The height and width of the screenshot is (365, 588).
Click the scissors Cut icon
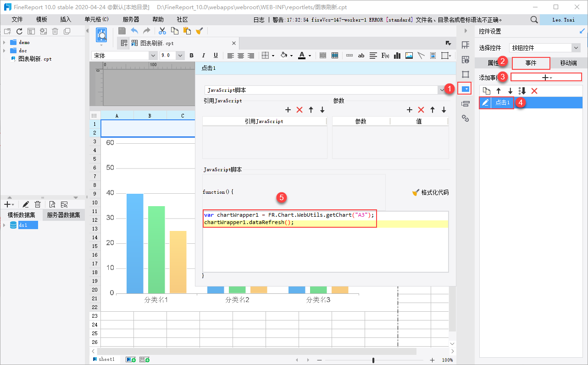click(162, 31)
